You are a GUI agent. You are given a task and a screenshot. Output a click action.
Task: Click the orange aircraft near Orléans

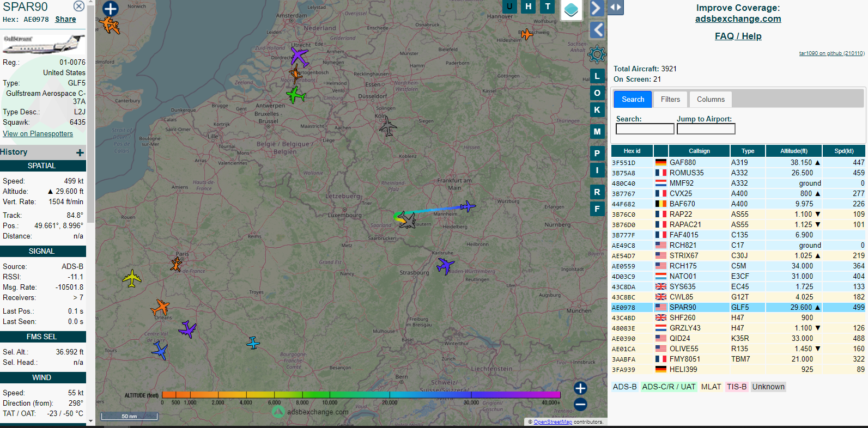(x=160, y=307)
